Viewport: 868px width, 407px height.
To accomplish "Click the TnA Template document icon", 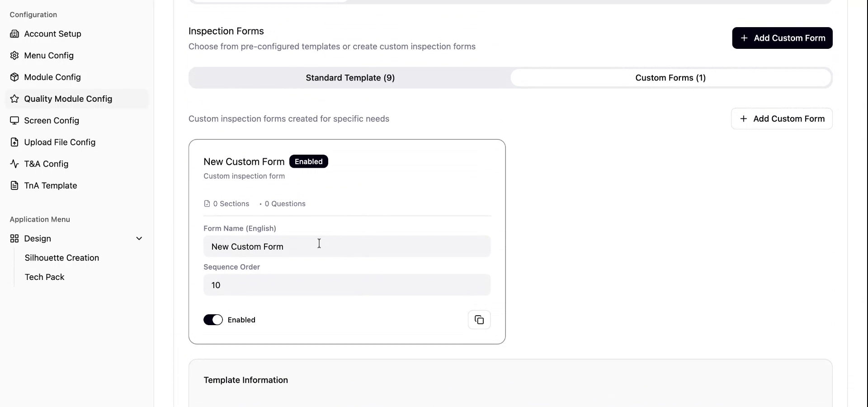I will point(15,185).
